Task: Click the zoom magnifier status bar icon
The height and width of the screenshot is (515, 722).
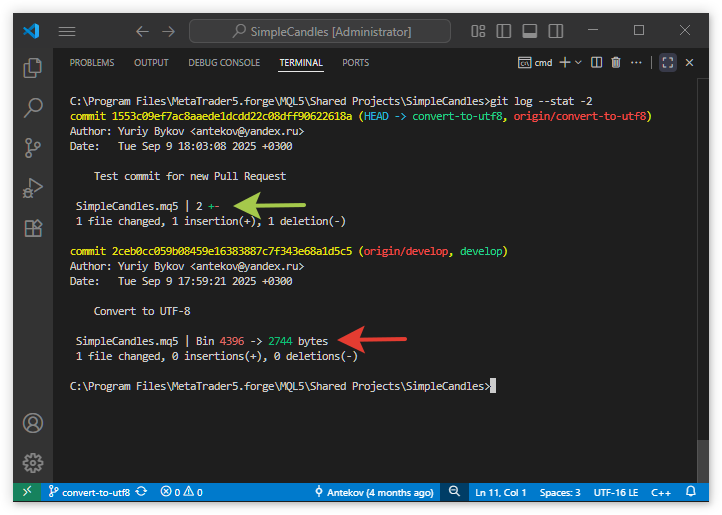Action: pyautogui.click(x=454, y=492)
